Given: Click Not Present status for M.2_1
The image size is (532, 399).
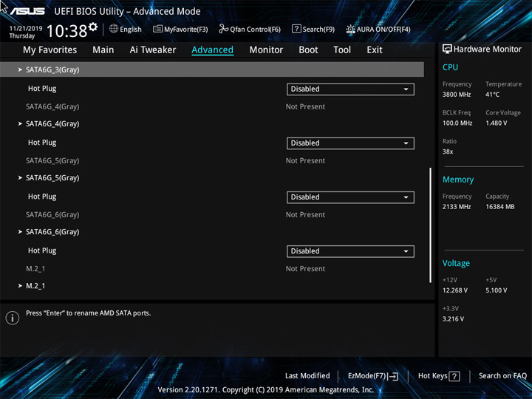Looking at the screenshot, I should [x=305, y=268].
